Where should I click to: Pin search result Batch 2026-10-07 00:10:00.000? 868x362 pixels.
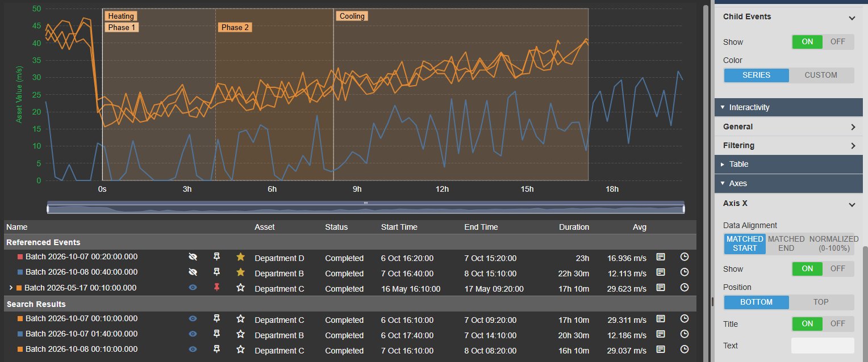pos(216,319)
